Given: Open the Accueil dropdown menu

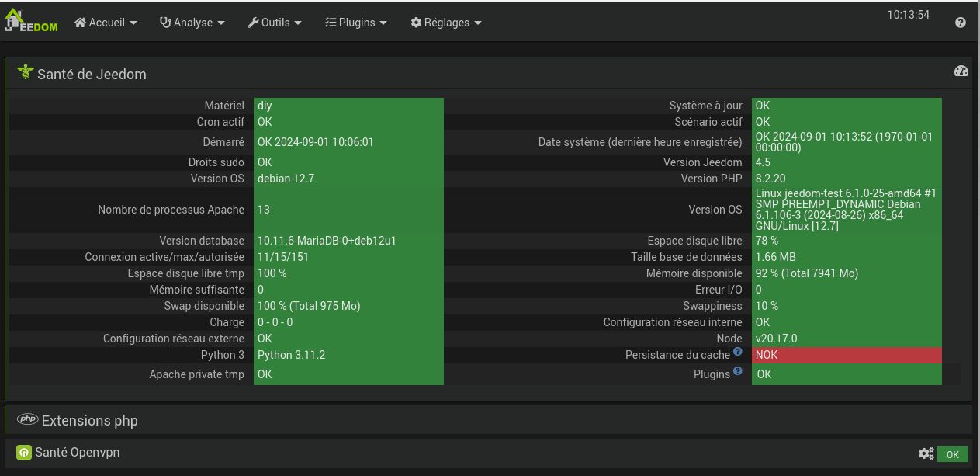Looking at the screenshot, I should pos(106,23).
